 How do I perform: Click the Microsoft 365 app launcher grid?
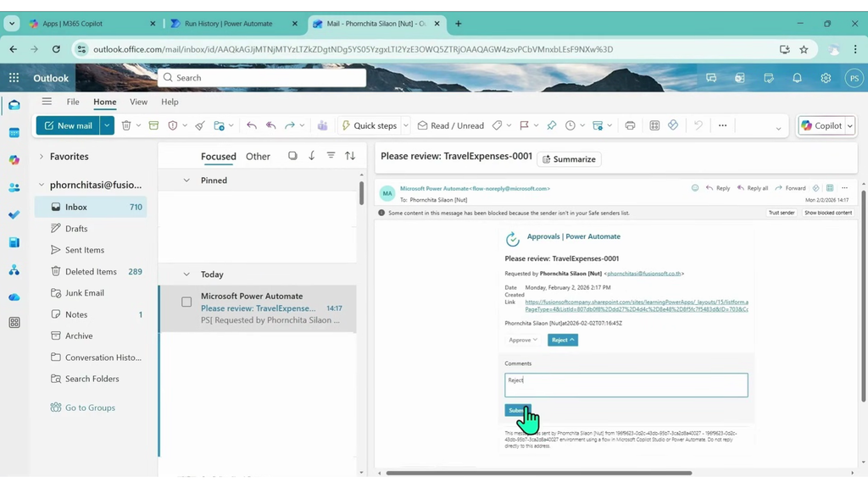coord(14,78)
